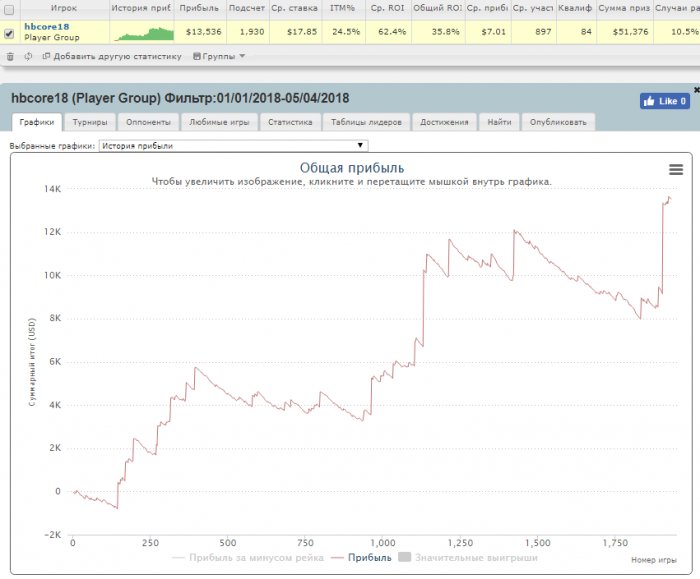Expand the История прибыли chart selector
700x579 pixels.
(x=233, y=146)
